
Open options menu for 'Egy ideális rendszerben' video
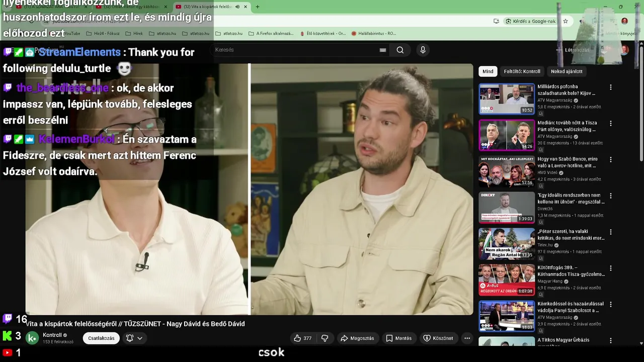click(x=611, y=196)
